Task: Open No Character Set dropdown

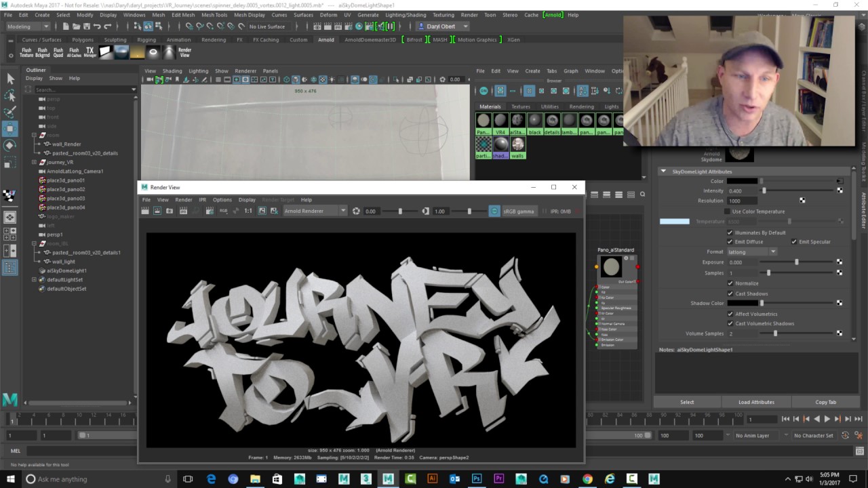Action: 813,435
